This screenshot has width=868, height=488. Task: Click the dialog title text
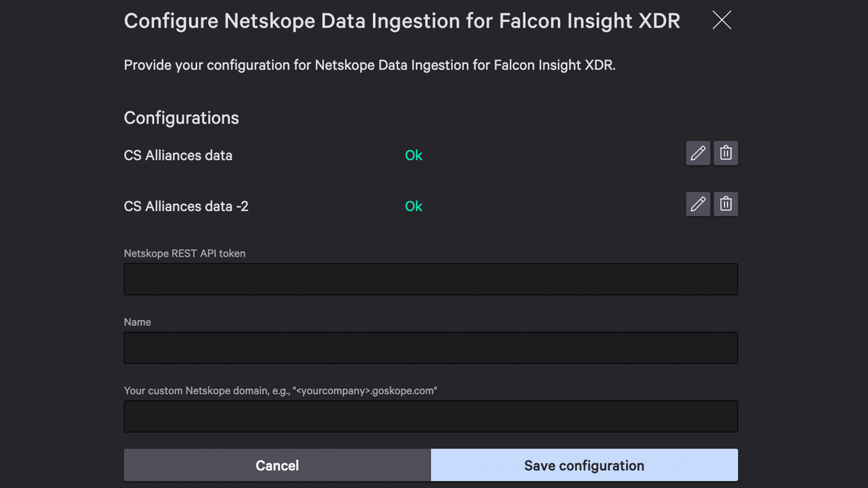[x=402, y=21]
